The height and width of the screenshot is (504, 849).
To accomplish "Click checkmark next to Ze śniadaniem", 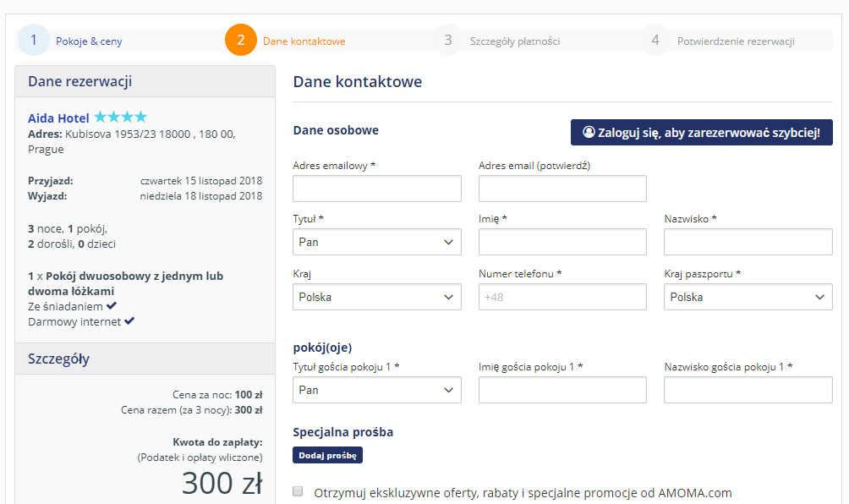I will click(112, 305).
